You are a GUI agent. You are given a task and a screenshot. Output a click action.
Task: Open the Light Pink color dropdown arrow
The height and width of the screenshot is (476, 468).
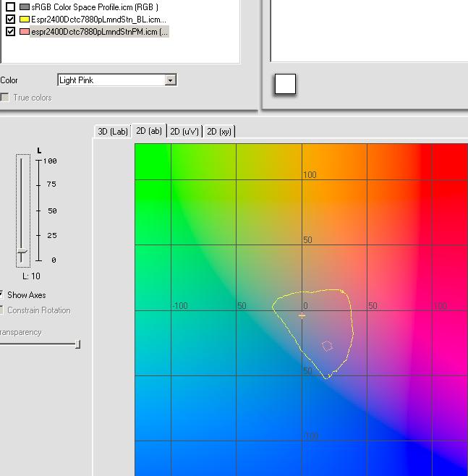click(x=171, y=80)
